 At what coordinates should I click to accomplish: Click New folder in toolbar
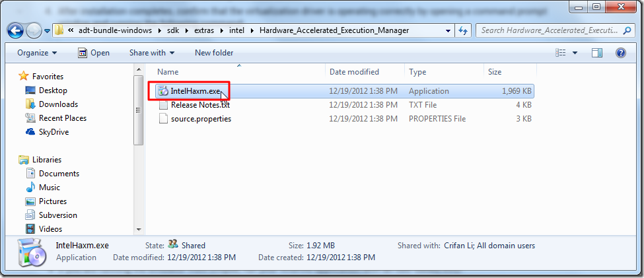tap(214, 53)
